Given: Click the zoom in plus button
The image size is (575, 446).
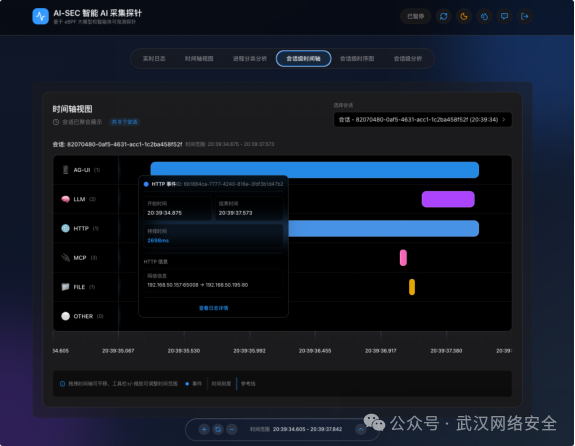Looking at the screenshot, I should click(204, 429).
